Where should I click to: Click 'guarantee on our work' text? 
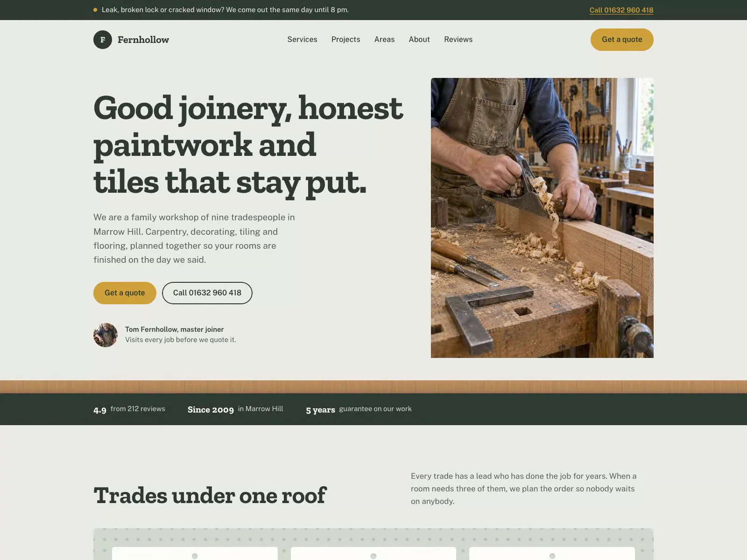point(375,409)
